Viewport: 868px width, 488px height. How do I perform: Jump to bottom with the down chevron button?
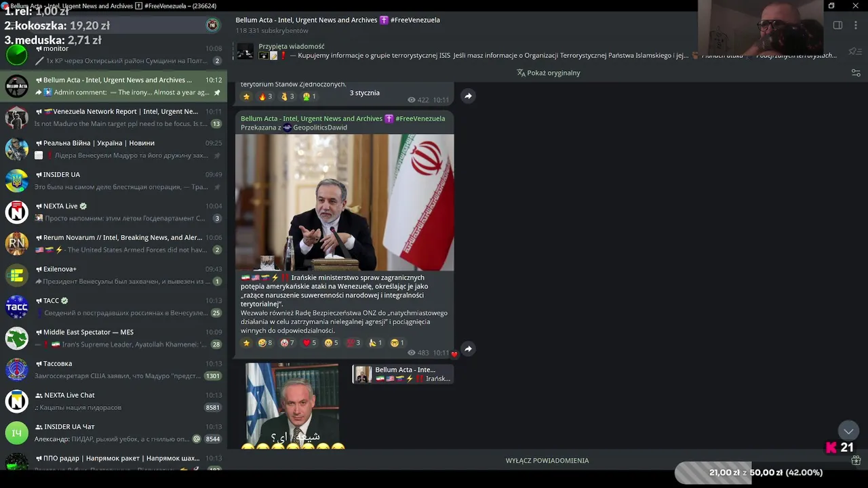point(848,431)
